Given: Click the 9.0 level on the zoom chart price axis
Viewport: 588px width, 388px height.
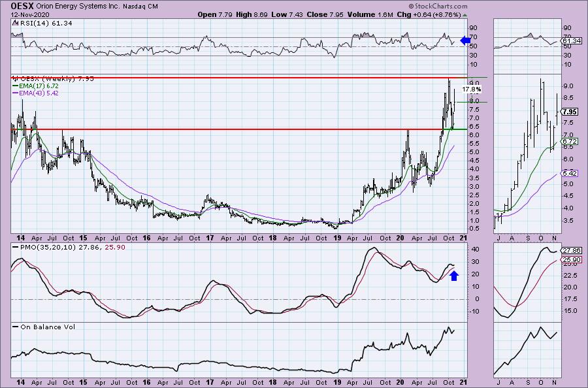Looking at the screenshot, I should click(x=568, y=86).
